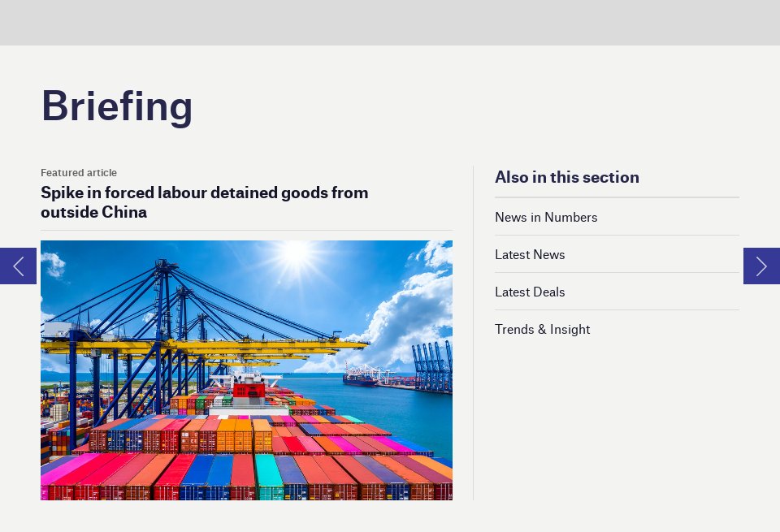The width and height of the screenshot is (780, 532).
Task: Click the next slide arrow on right edge
Action: (x=761, y=266)
